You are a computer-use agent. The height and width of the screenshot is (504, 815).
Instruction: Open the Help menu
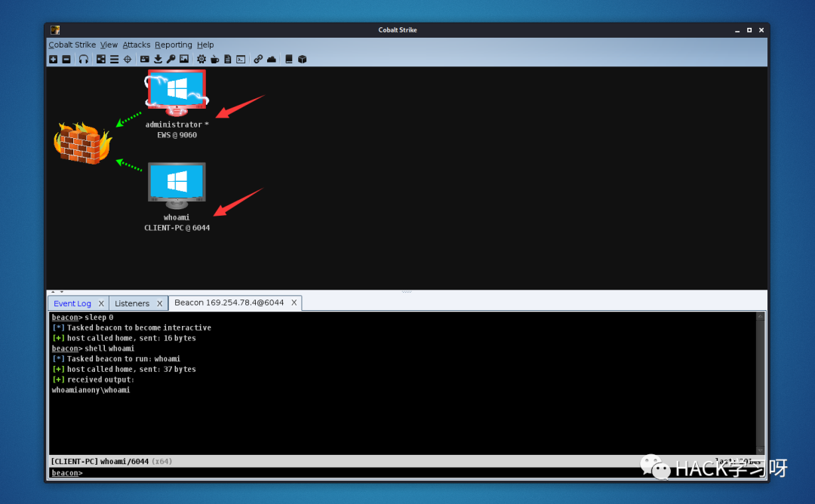(205, 45)
